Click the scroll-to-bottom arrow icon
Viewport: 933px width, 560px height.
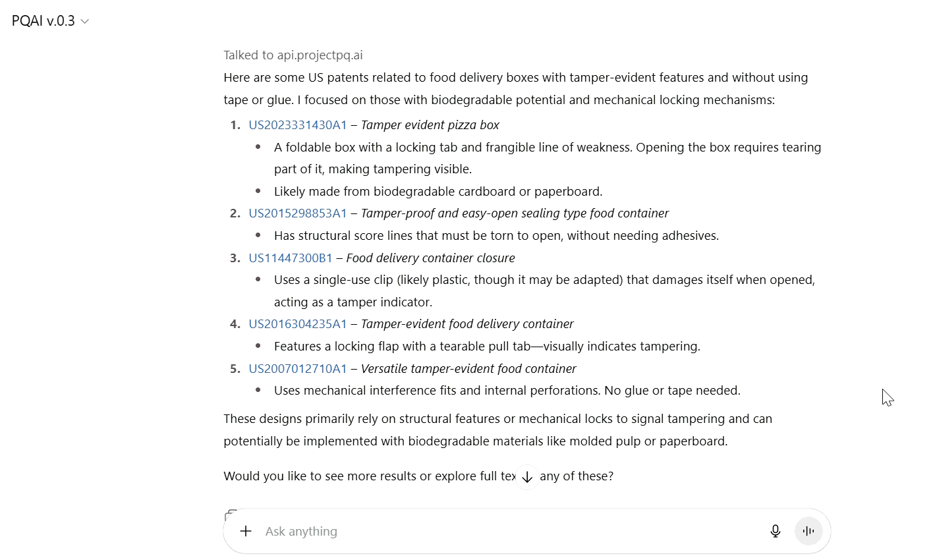coord(527,477)
